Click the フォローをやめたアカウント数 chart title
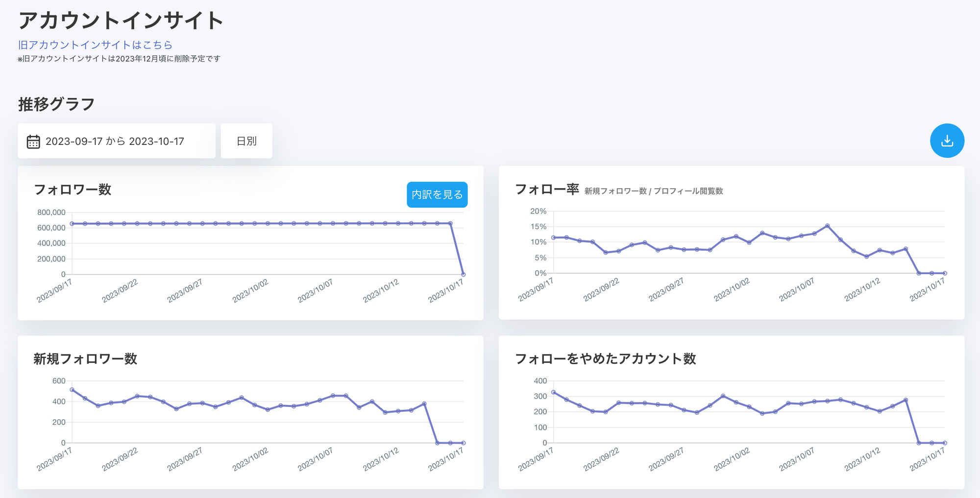980x498 pixels. pyautogui.click(x=605, y=359)
